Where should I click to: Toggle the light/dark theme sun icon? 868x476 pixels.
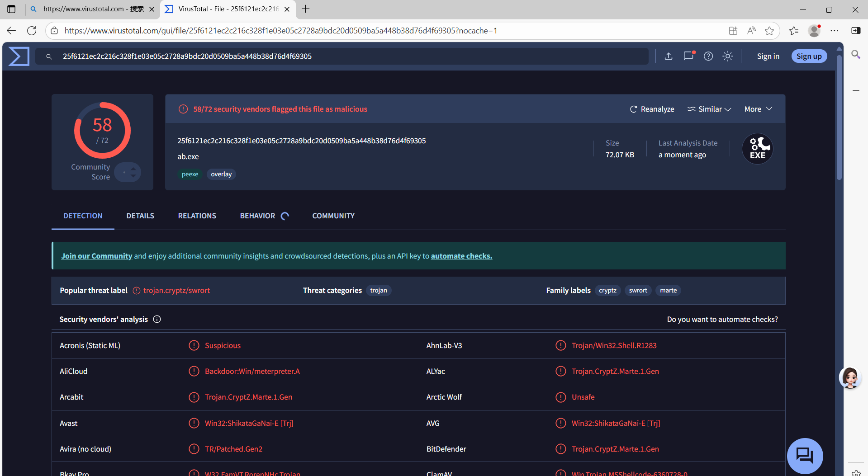point(728,56)
